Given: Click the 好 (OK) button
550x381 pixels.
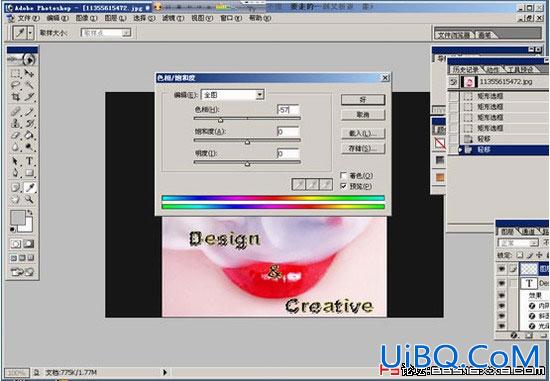Looking at the screenshot, I should pos(363,100).
